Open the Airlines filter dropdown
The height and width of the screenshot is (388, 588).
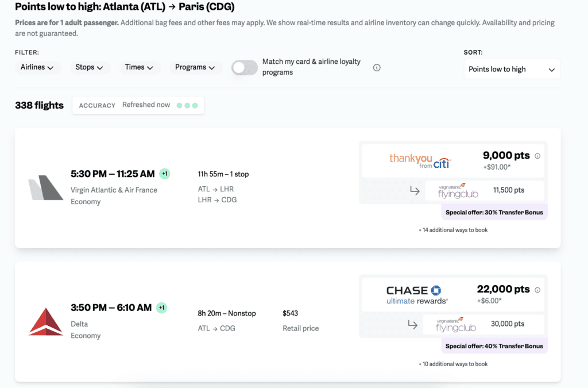[x=37, y=67]
